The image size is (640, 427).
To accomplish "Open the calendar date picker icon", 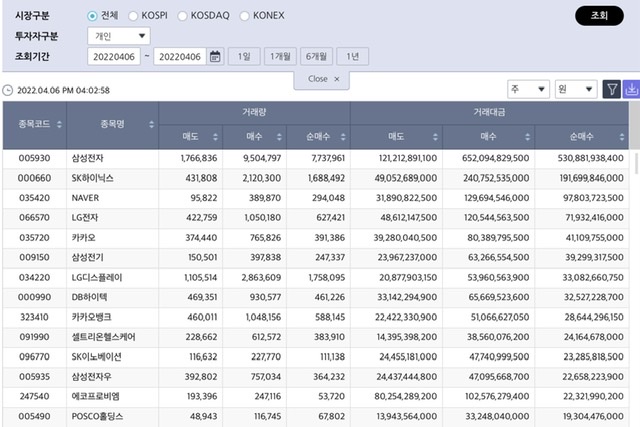I will click(215, 57).
